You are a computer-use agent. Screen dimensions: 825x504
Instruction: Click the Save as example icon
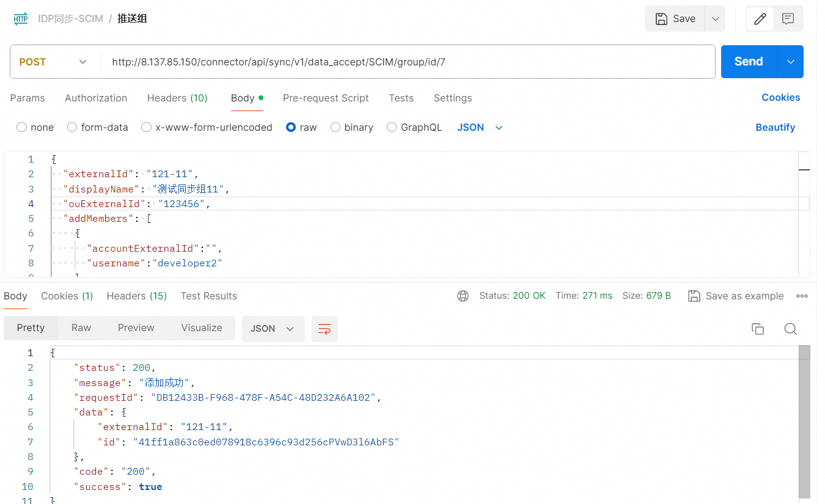[694, 296]
